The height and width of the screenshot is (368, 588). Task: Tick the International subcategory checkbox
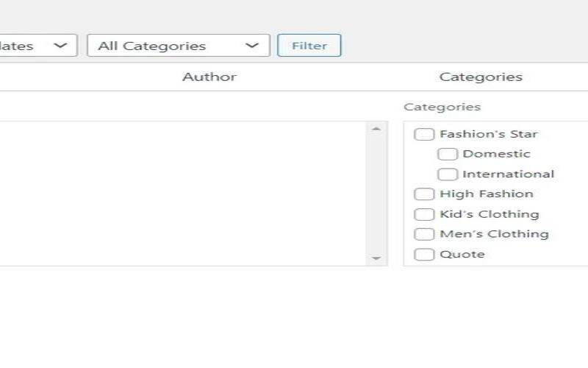click(x=448, y=174)
